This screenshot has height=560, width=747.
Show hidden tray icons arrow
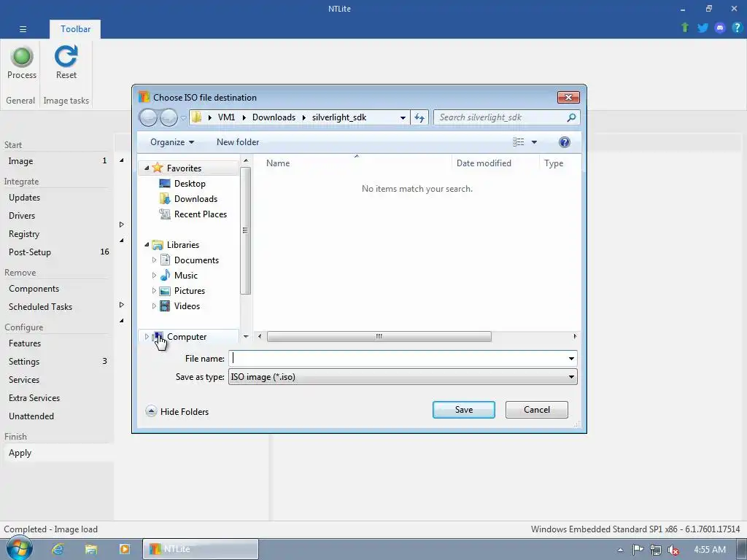click(x=620, y=550)
